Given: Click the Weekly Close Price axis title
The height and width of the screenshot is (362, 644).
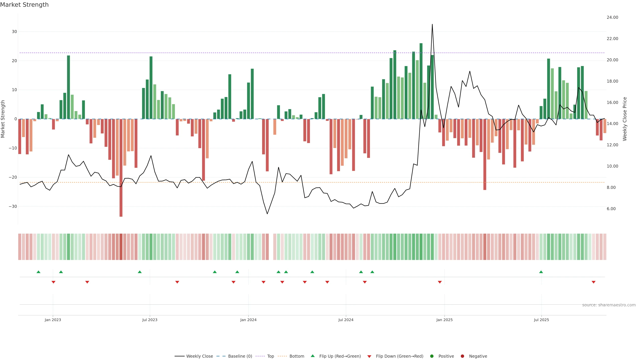Looking at the screenshot, I should point(625,119).
